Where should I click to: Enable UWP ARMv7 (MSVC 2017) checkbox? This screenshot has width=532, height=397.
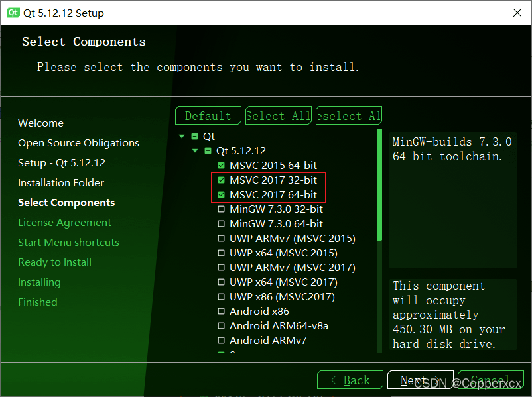[x=221, y=268]
